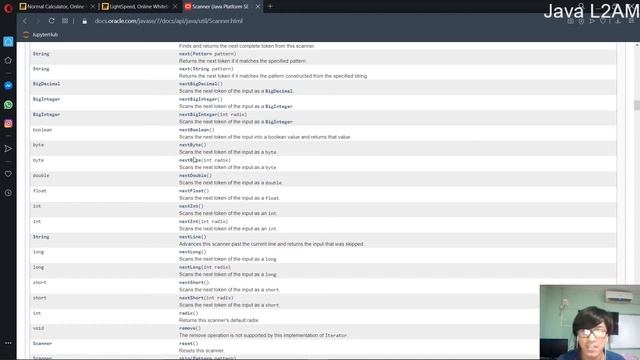Image resolution: width=640 pixels, height=360 pixels.
Task: Open the next(Pattern pattern) method link
Action: tap(207, 54)
